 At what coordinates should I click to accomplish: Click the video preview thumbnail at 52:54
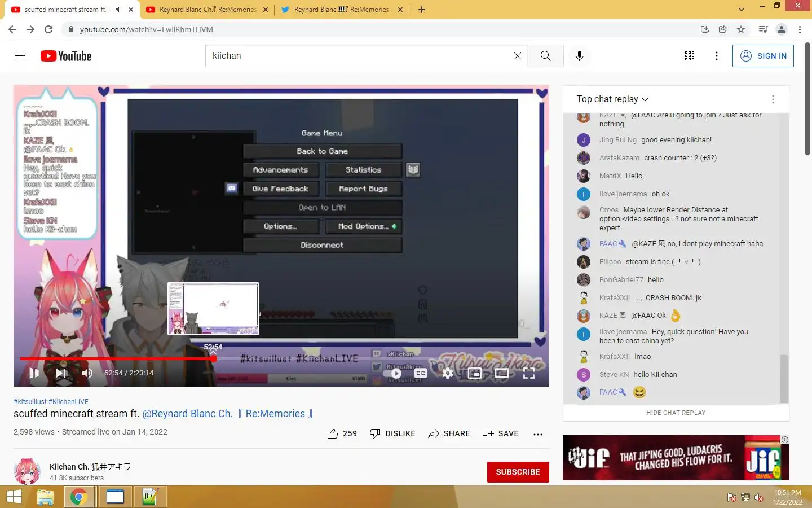tap(213, 309)
